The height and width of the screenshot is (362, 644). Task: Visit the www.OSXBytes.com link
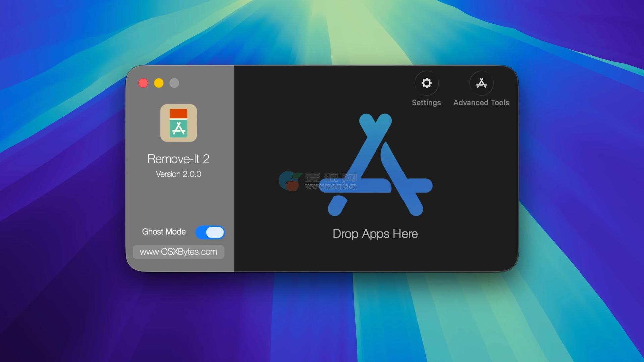tap(178, 252)
